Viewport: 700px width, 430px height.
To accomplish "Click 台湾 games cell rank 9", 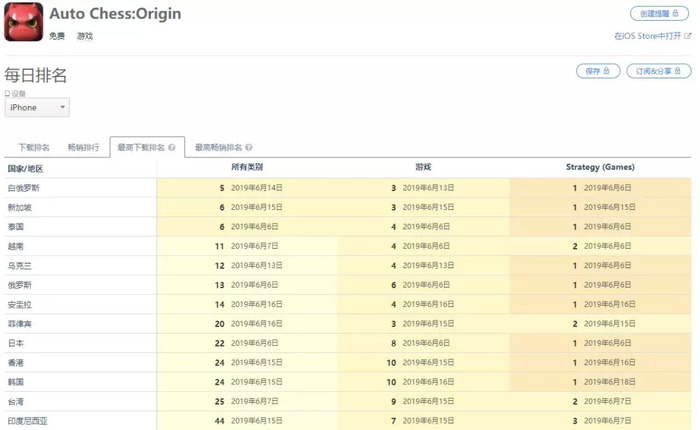I will point(423,401).
